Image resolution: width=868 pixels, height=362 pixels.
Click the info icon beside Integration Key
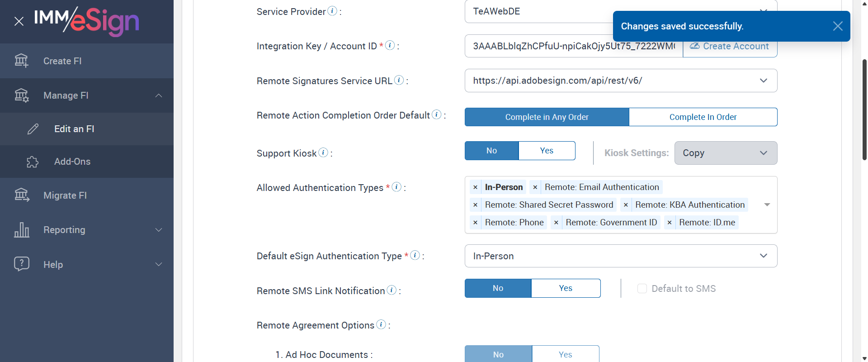[390, 45]
